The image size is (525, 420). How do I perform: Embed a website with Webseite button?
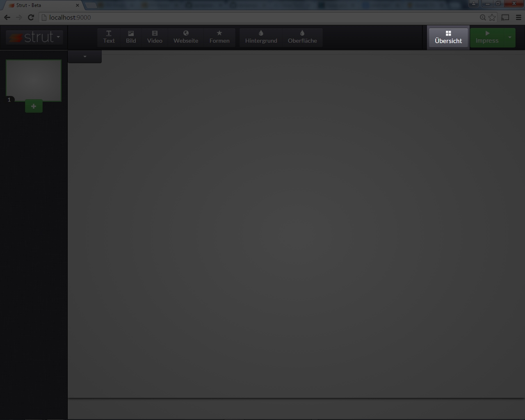pyautogui.click(x=186, y=37)
